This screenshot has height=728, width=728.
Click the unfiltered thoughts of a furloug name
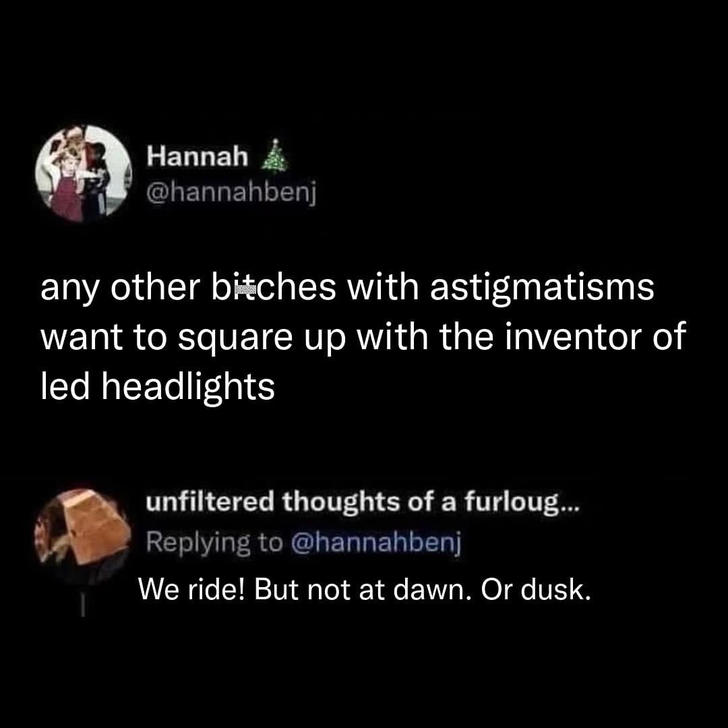[353, 502]
